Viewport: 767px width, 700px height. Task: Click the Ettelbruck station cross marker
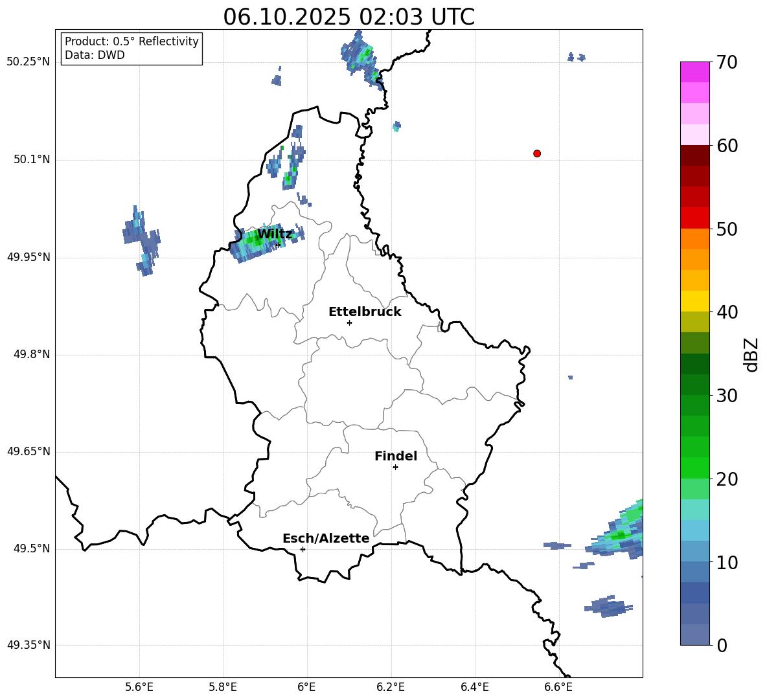349,322
